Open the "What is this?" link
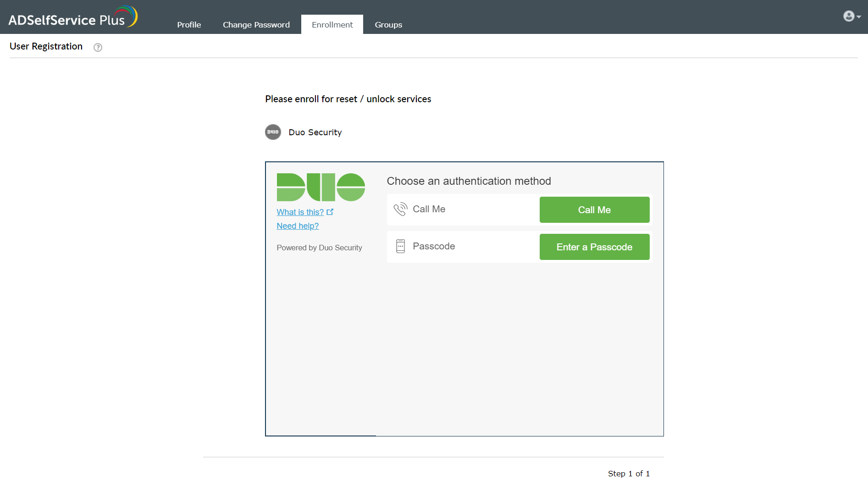 [300, 212]
